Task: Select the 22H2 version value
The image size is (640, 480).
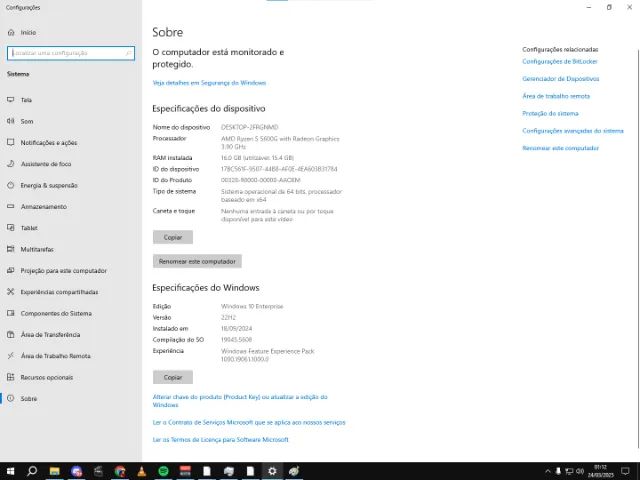Action: [228, 317]
